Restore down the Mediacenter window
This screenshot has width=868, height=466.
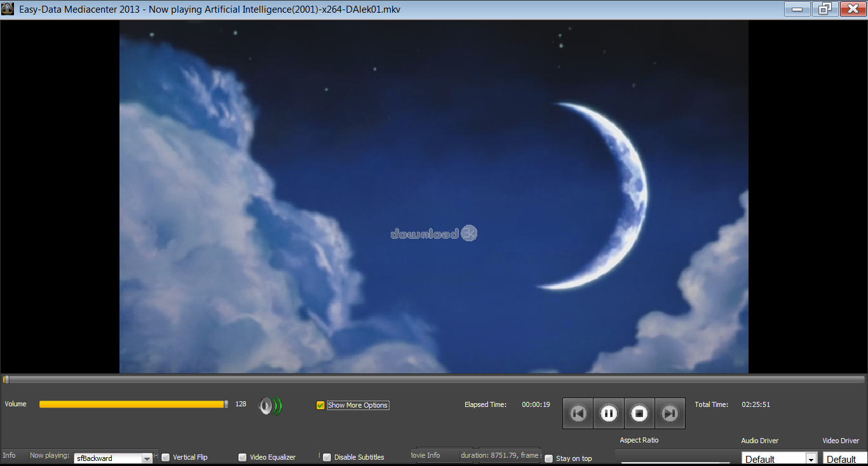(x=825, y=9)
